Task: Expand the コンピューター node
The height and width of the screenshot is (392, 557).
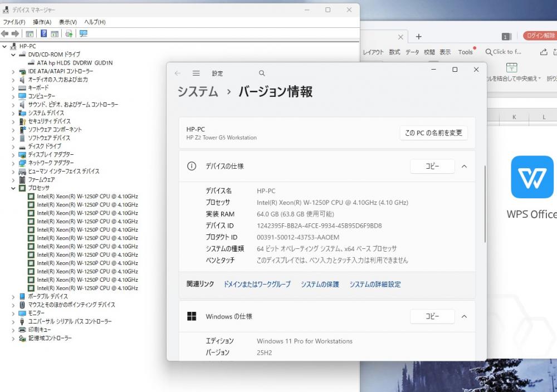Action: pyautogui.click(x=13, y=96)
